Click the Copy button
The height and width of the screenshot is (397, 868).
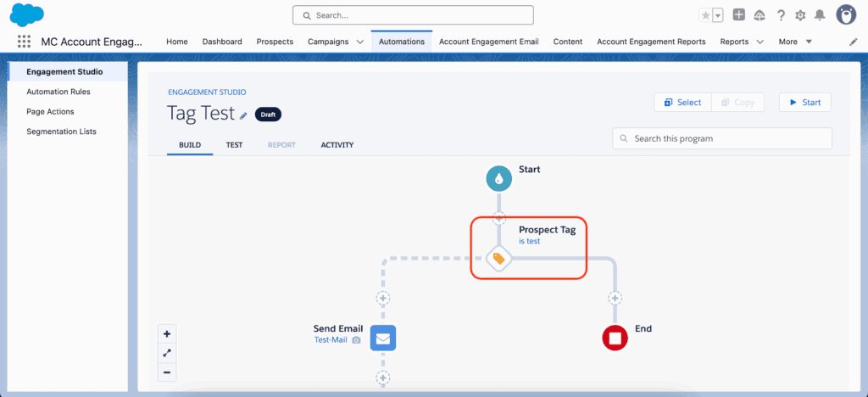737,103
